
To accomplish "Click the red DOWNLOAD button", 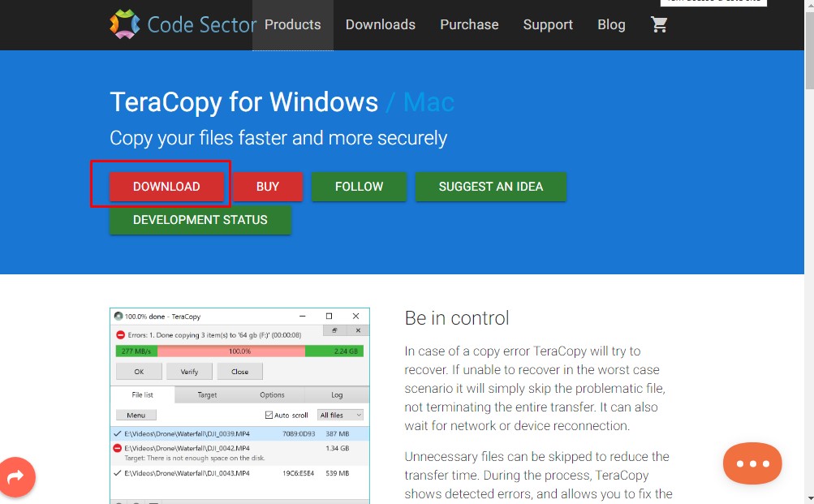I will (166, 187).
